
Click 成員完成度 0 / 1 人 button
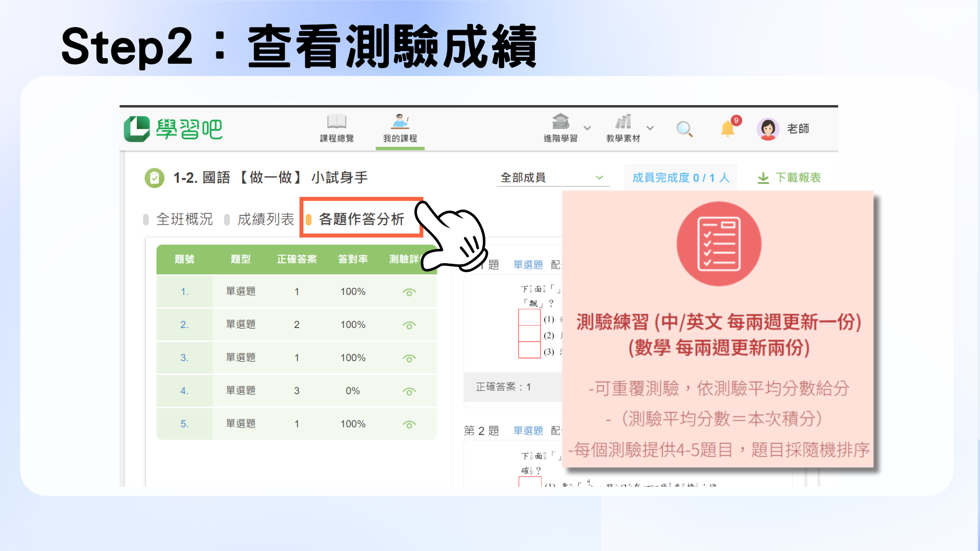pos(680,178)
